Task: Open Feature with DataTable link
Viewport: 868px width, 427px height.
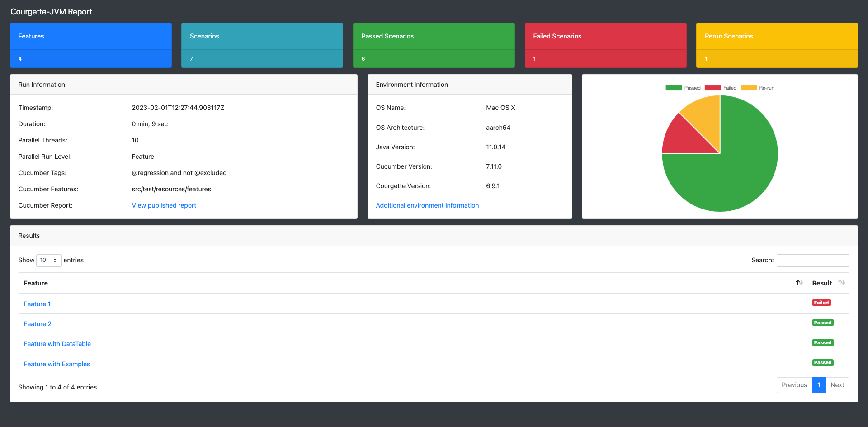Action: (x=57, y=344)
